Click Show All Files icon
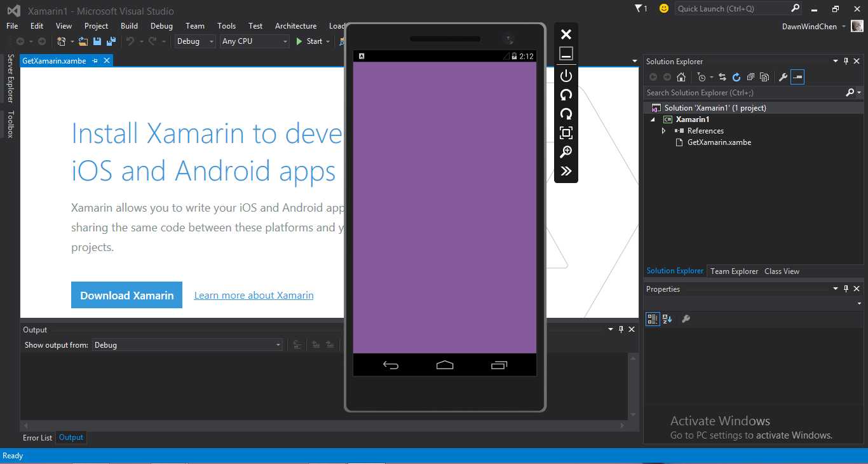The image size is (868, 464). (x=764, y=77)
